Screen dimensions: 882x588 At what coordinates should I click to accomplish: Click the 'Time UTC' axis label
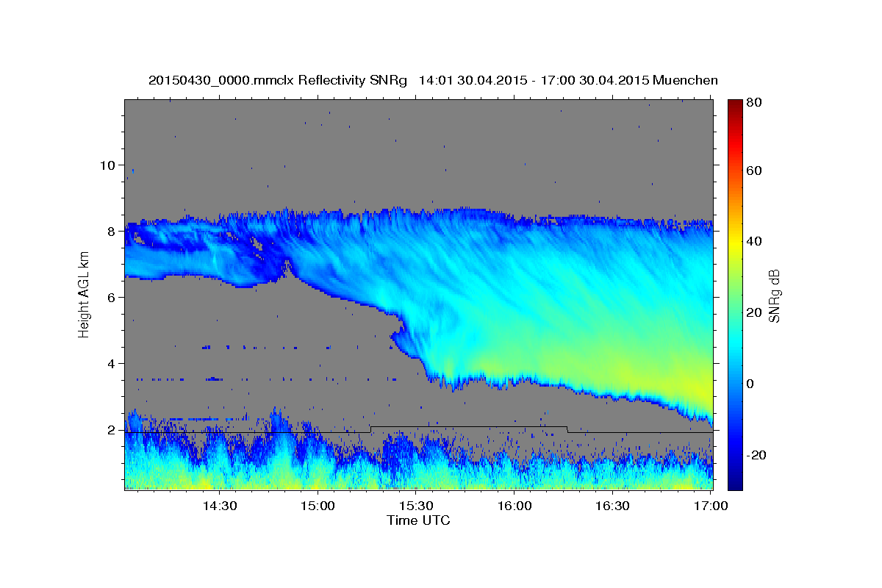418,520
